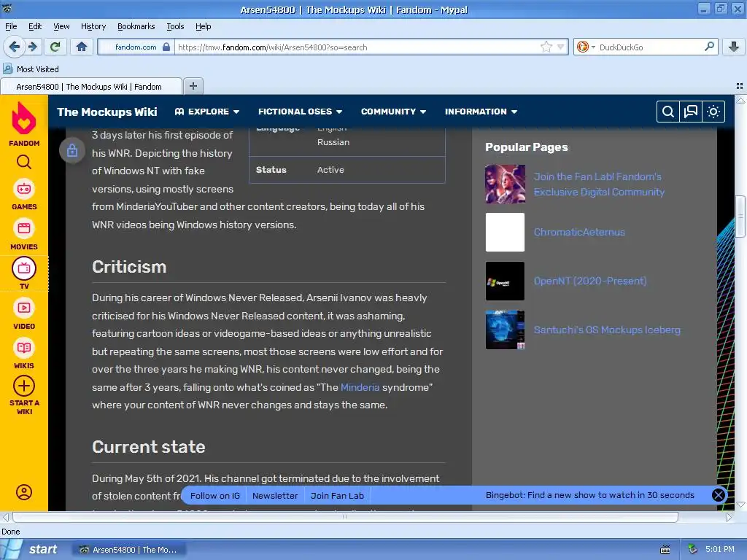
Task: Click the browser Back arrow button
Action: point(15,47)
